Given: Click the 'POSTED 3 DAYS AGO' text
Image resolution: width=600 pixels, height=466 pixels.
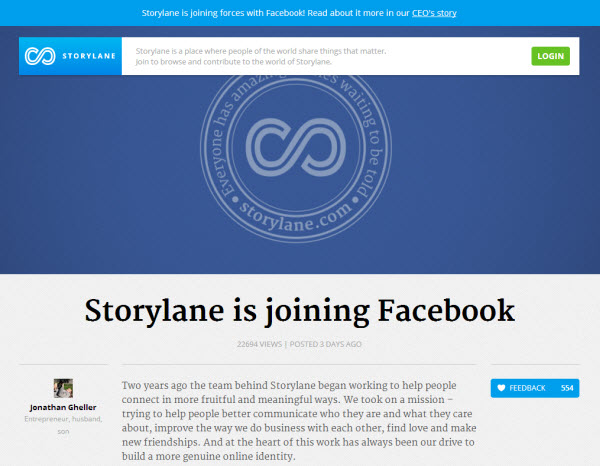Looking at the screenshot, I should click(325, 344).
